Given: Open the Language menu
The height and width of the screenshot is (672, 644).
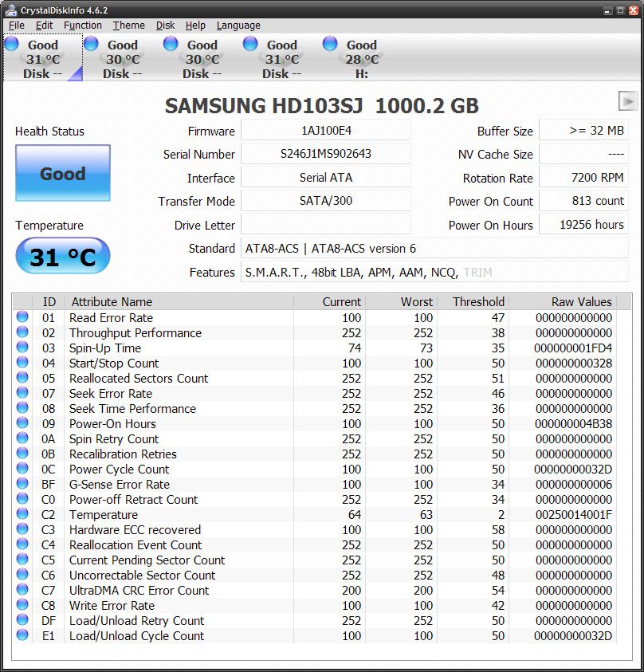Looking at the screenshot, I should tap(238, 26).
